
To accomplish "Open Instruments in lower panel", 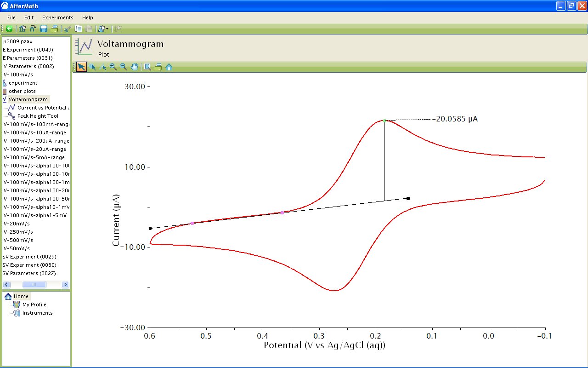I will point(38,313).
